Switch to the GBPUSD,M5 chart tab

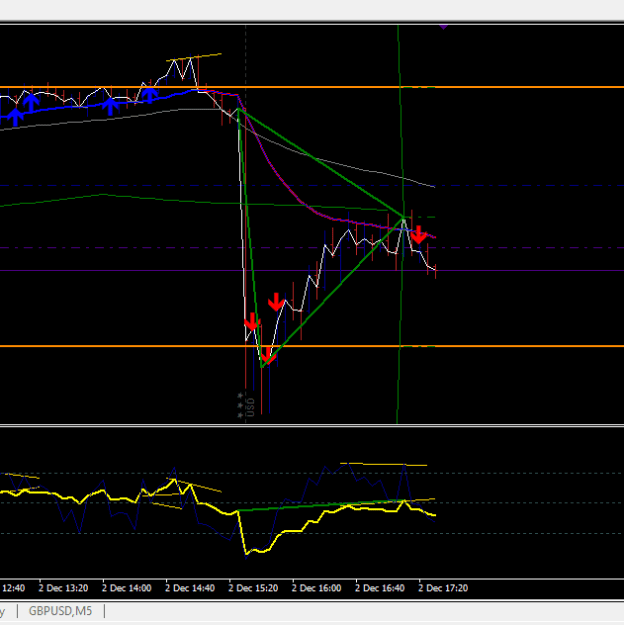coord(61,611)
